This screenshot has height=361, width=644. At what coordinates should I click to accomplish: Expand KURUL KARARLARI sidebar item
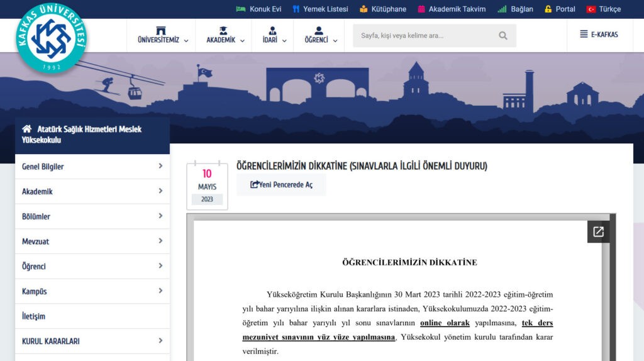click(x=92, y=341)
